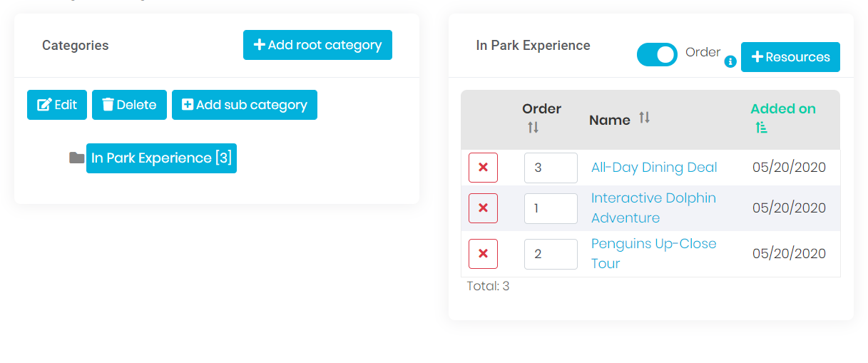Sort by Name column arrows icon

point(644,118)
